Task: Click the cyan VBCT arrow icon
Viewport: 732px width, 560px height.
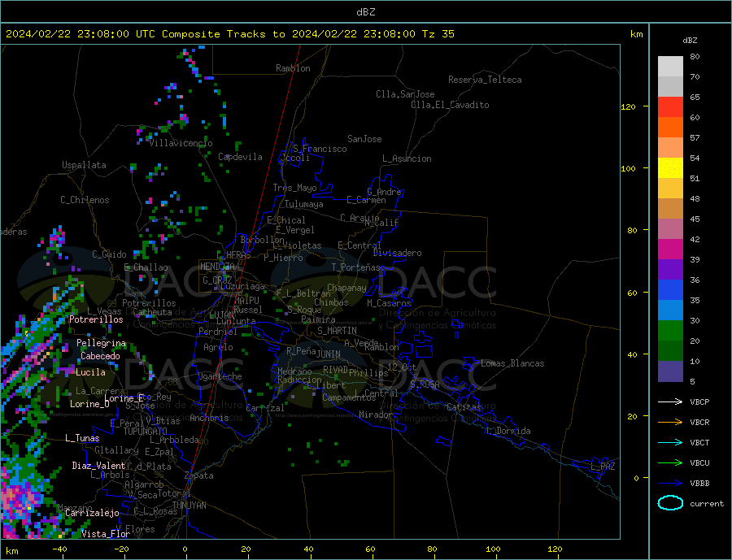Action: [x=670, y=442]
